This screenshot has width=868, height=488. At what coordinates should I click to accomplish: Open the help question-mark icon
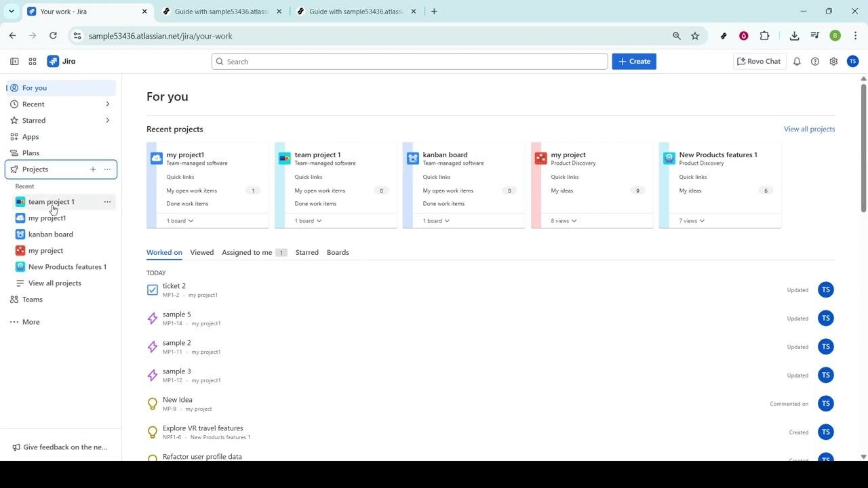click(x=815, y=61)
